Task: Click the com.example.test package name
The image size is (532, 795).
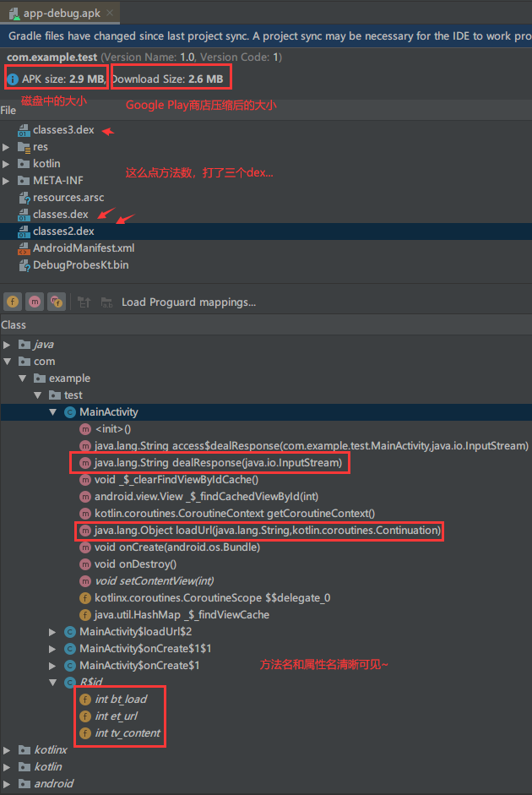Action: (x=52, y=57)
